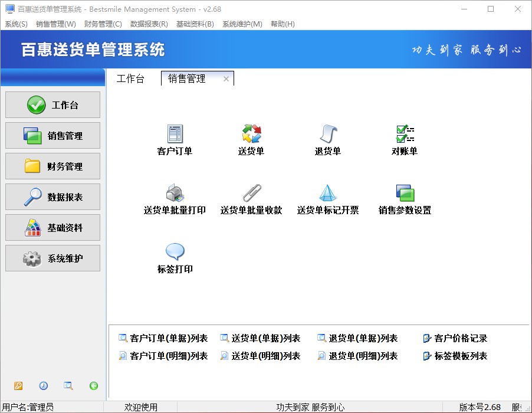The width and height of the screenshot is (532, 413).
Task: Select 数据报表 in the left sidebar
Action: 53,197
